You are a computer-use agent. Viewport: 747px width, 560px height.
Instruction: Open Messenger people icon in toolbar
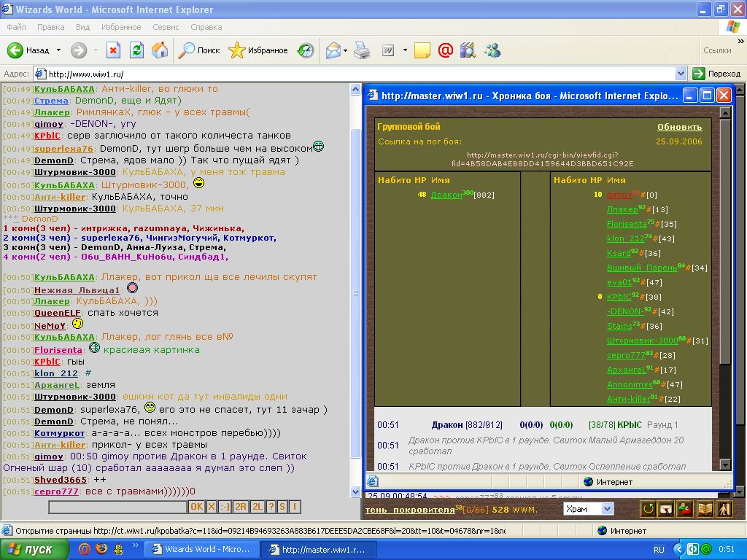point(492,50)
